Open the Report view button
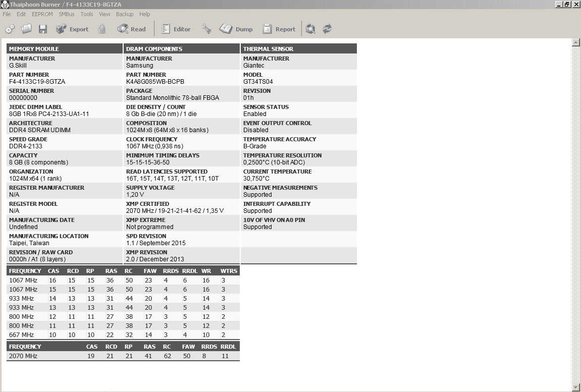The width and height of the screenshot is (581, 392). point(279,29)
